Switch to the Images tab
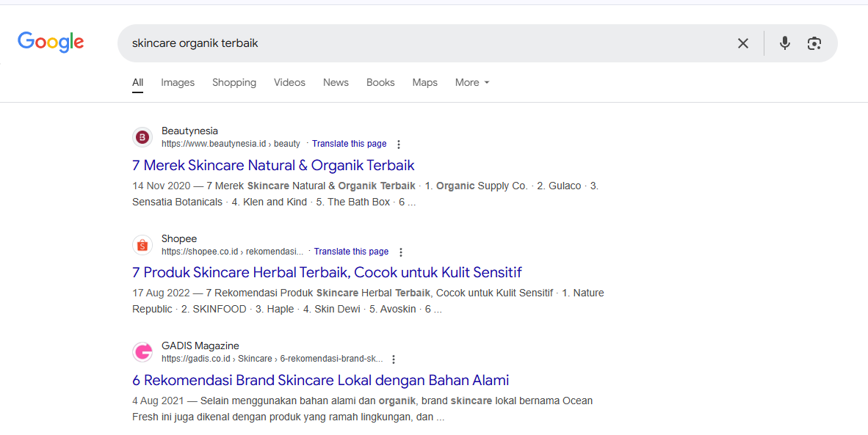Screen dimensions: 868x435 [178, 82]
